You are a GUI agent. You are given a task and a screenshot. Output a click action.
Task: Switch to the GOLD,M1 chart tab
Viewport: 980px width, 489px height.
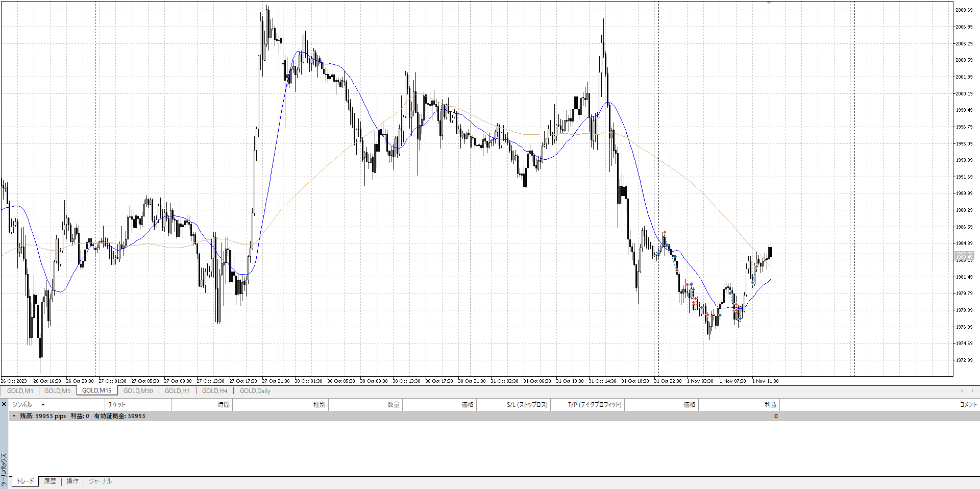click(20, 391)
